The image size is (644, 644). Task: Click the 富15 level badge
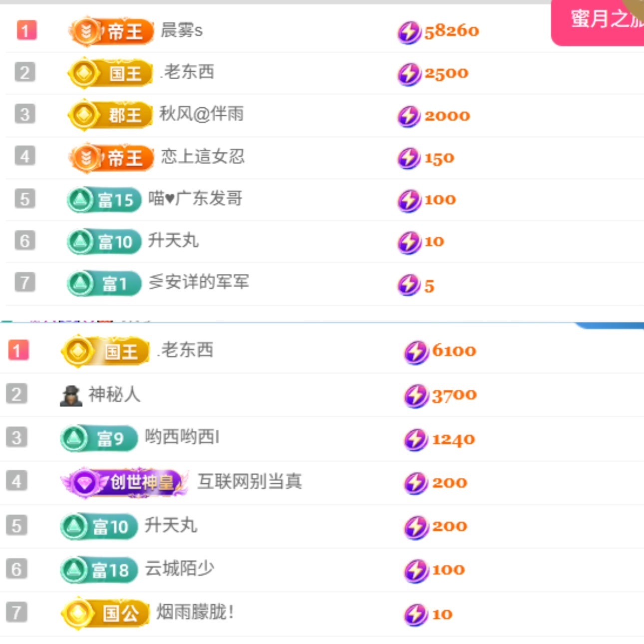(x=104, y=200)
